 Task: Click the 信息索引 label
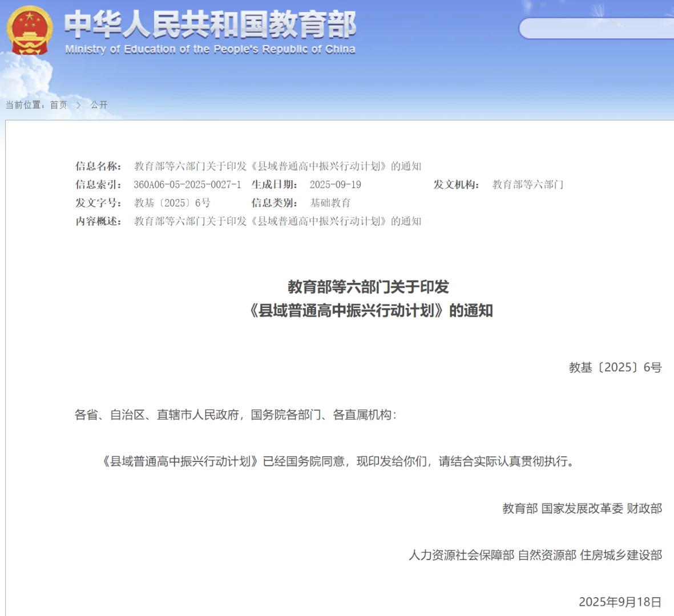point(98,185)
